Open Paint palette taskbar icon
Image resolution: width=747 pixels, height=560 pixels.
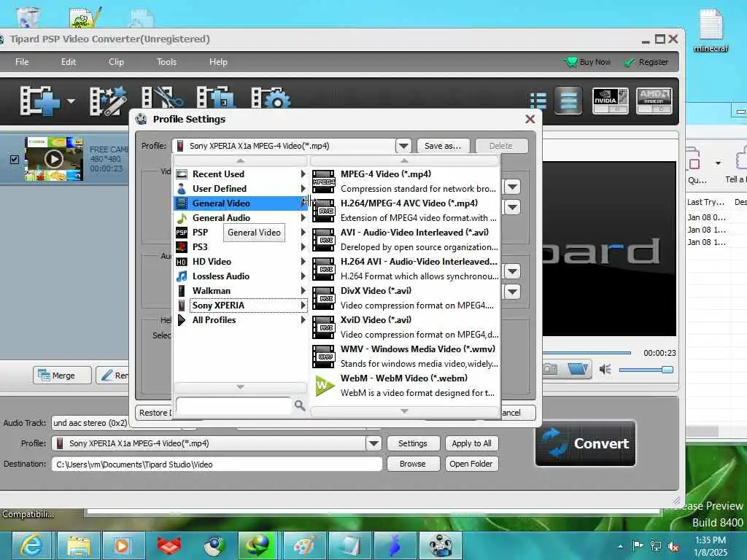(x=304, y=545)
